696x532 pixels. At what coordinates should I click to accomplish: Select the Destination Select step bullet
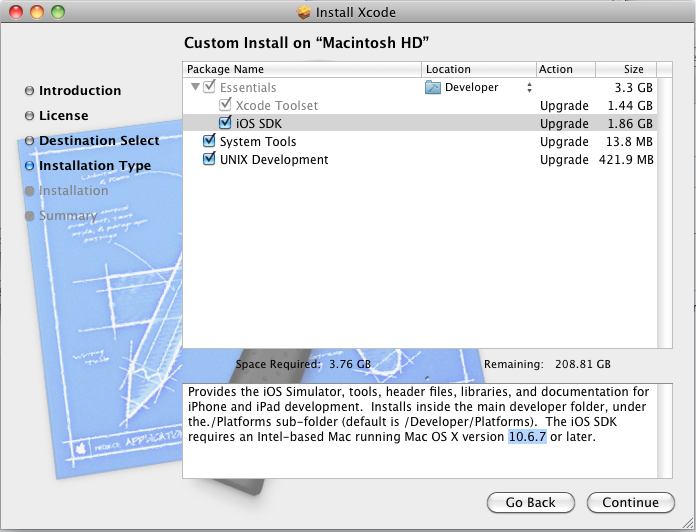(29, 141)
